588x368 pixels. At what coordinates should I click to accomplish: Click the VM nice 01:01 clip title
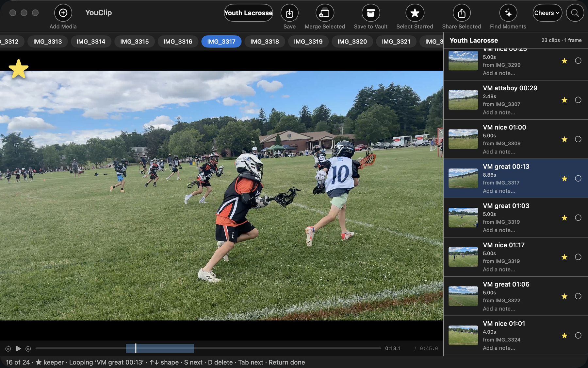(x=504, y=324)
